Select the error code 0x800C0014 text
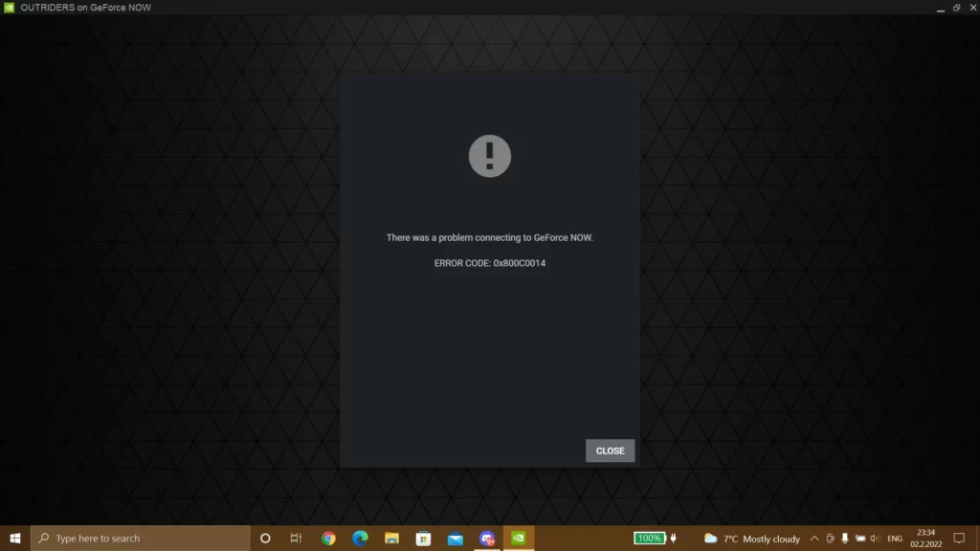 point(520,263)
